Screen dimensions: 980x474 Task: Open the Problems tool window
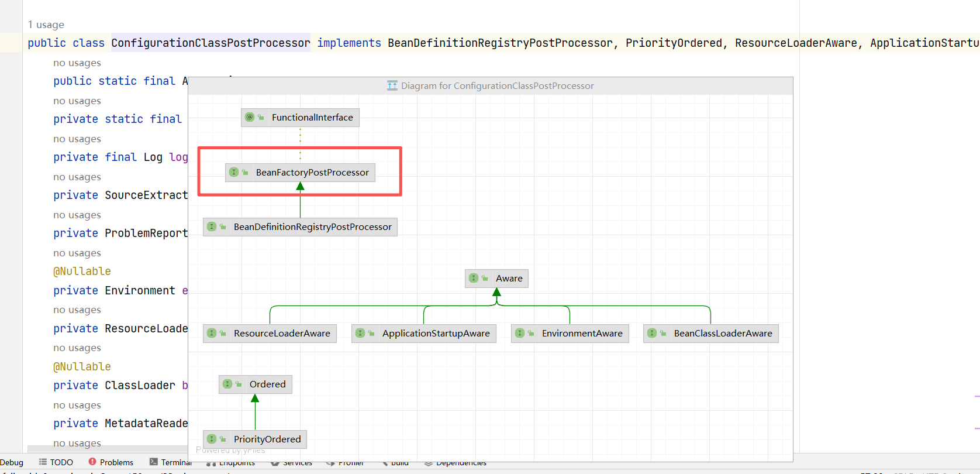coord(111,462)
